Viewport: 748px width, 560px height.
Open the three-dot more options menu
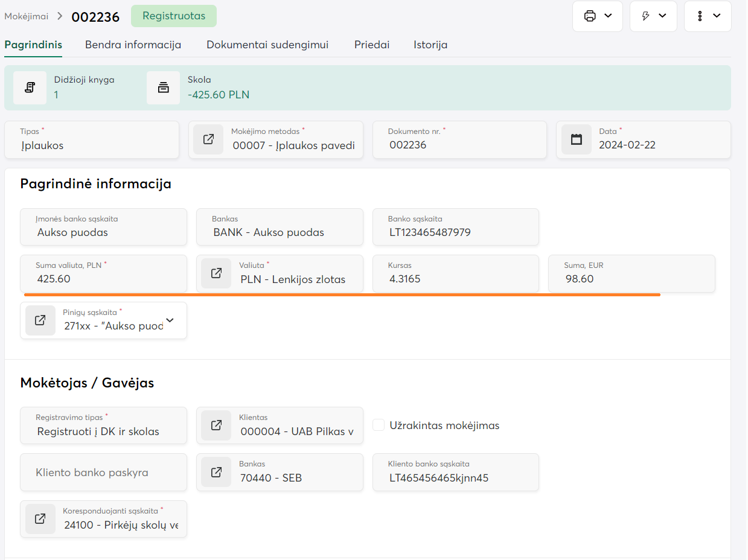(x=707, y=16)
